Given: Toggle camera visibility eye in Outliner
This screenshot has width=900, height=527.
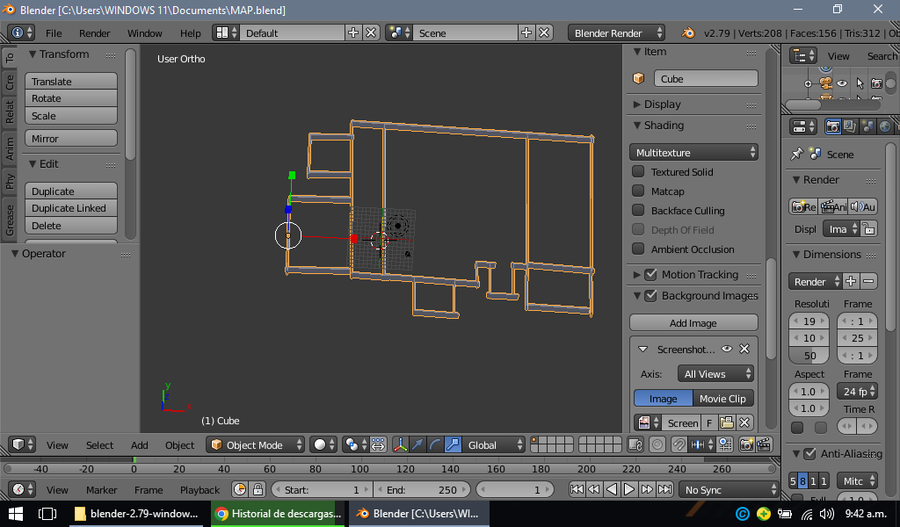Looking at the screenshot, I should pos(842,83).
